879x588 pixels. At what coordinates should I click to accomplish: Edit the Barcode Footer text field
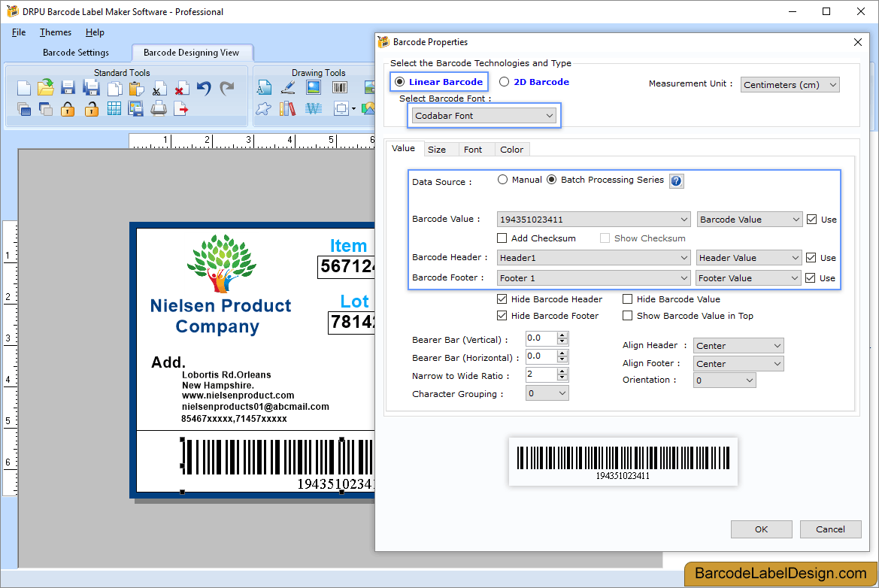click(x=587, y=277)
